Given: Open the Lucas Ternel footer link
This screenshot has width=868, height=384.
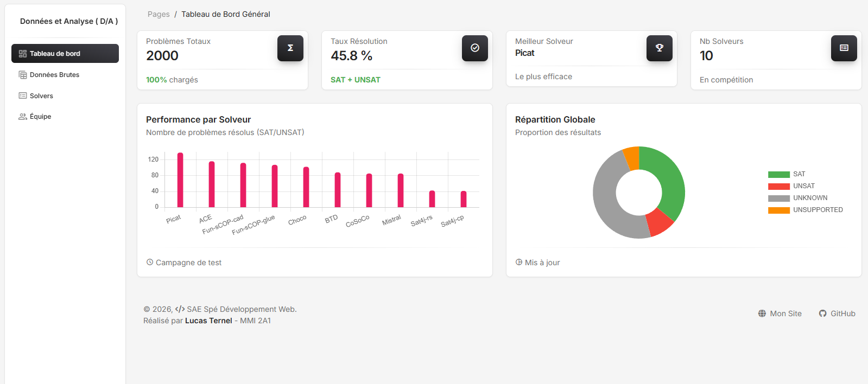Looking at the screenshot, I should [208, 321].
